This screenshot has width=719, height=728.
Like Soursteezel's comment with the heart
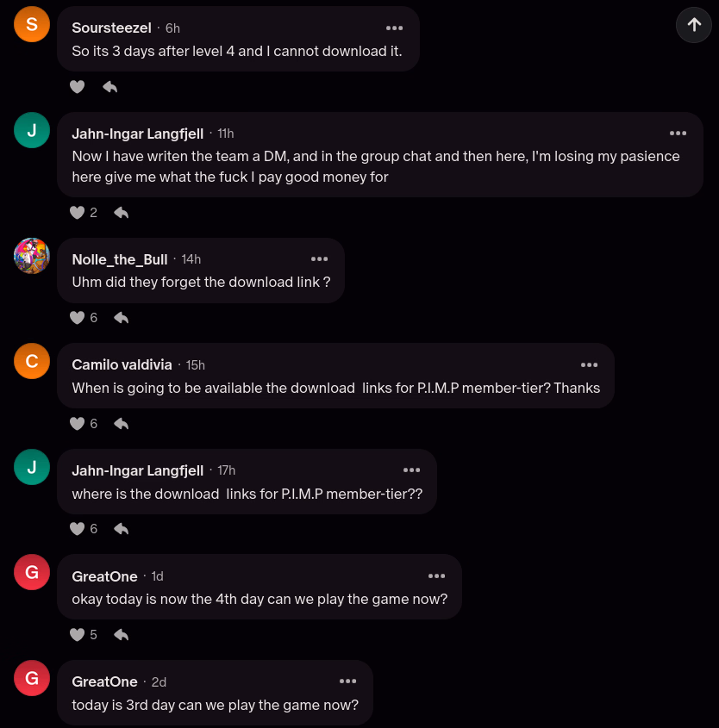[x=77, y=86]
